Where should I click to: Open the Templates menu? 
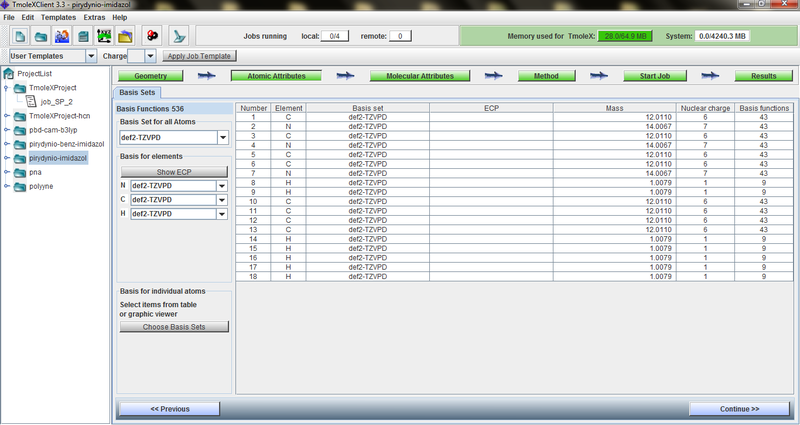[59, 17]
